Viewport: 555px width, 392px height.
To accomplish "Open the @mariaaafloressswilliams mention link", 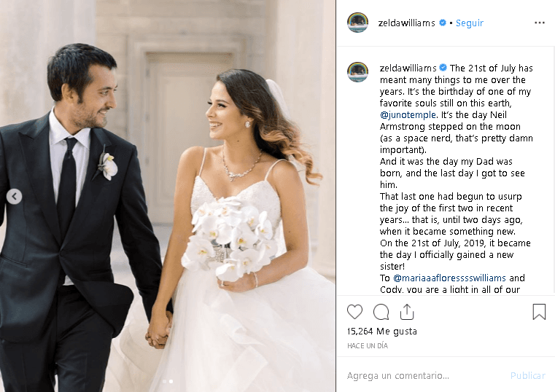I will [449, 278].
